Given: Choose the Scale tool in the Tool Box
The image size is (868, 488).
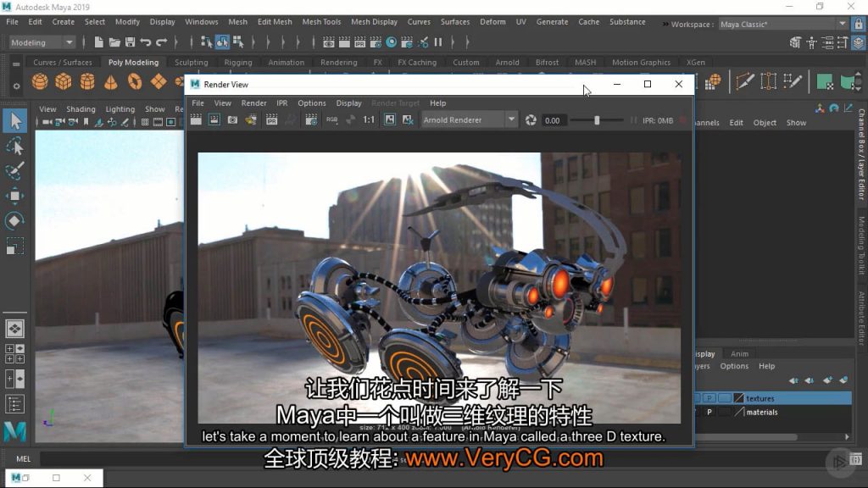Looking at the screenshot, I should [15, 246].
